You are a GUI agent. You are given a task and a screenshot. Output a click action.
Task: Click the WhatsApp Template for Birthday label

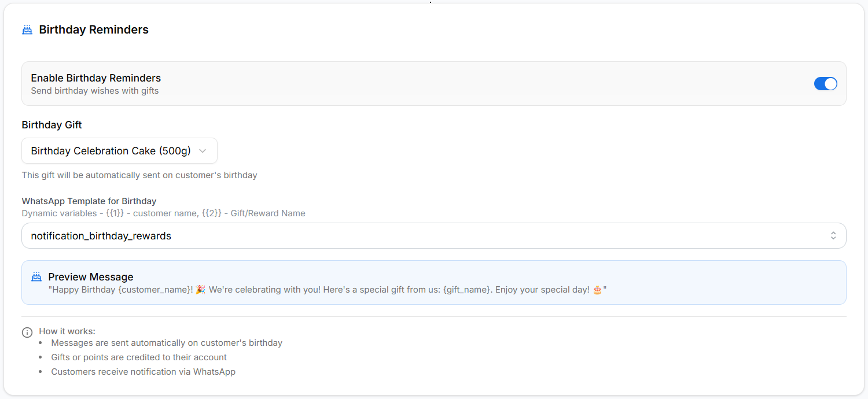(x=89, y=201)
